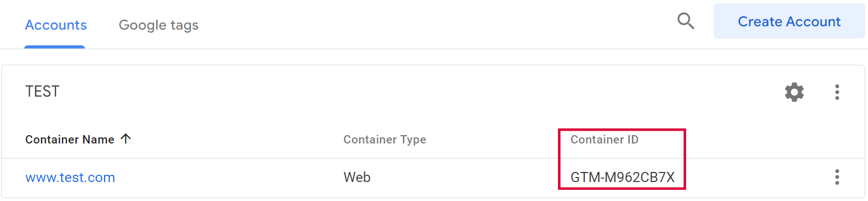Image resolution: width=868 pixels, height=201 pixels.
Task: Open TEST account settings gear
Action: click(794, 92)
